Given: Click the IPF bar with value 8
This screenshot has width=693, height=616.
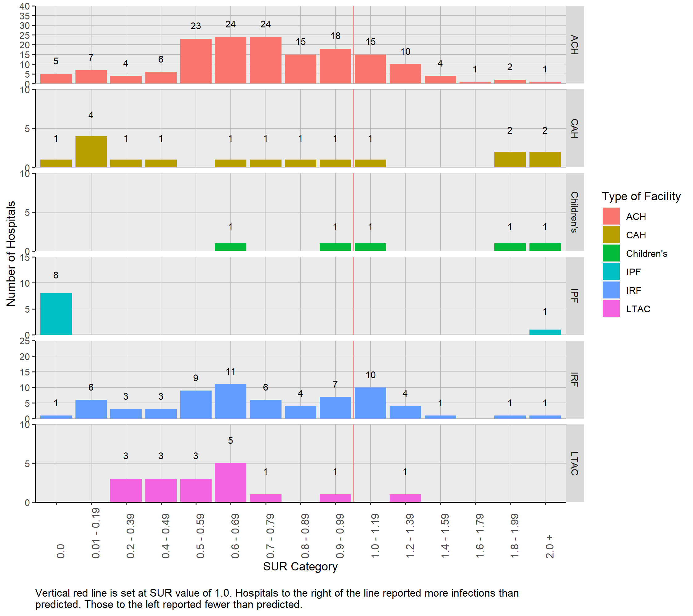Looking at the screenshot, I should pyautogui.click(x=56, y=314).
